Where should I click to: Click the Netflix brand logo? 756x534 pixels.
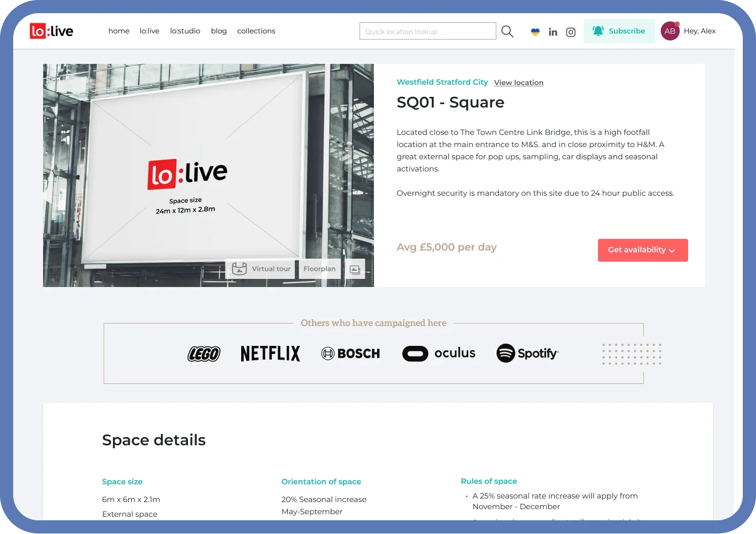(270, 353)
